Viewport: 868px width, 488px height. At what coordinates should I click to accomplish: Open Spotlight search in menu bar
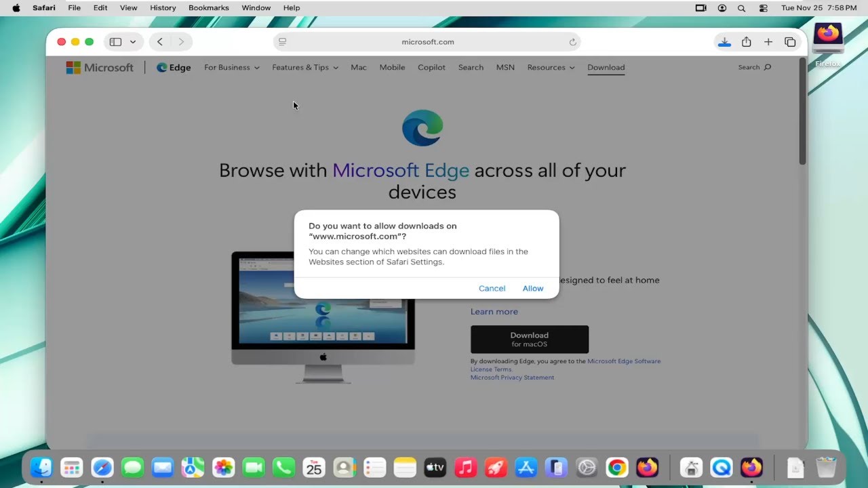click(x=741, y=8)
